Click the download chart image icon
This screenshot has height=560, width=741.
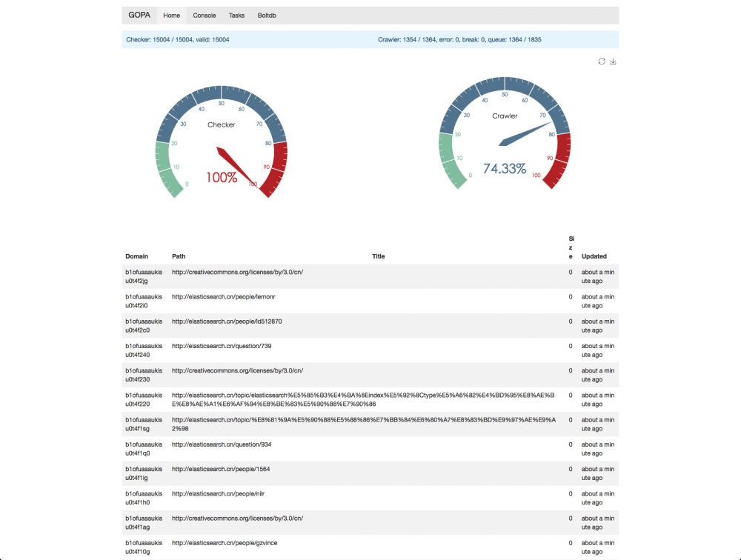click(x=613, y=61)
